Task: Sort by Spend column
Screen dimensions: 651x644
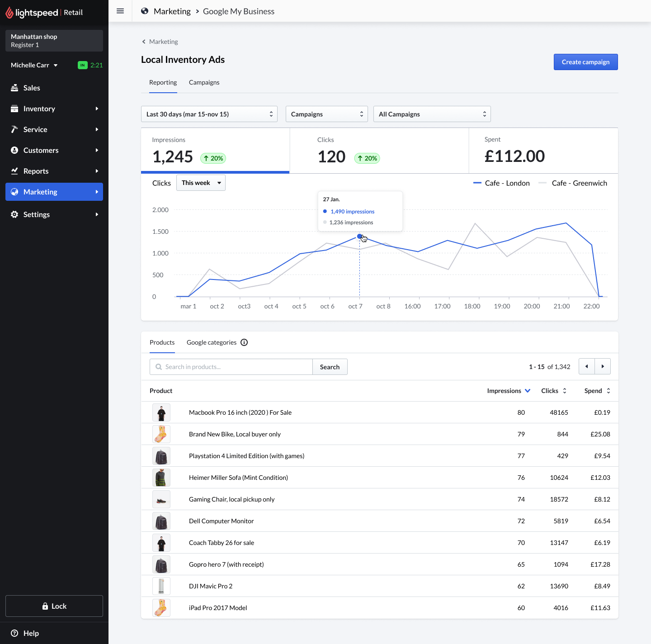Action: (x=597, y=391)
